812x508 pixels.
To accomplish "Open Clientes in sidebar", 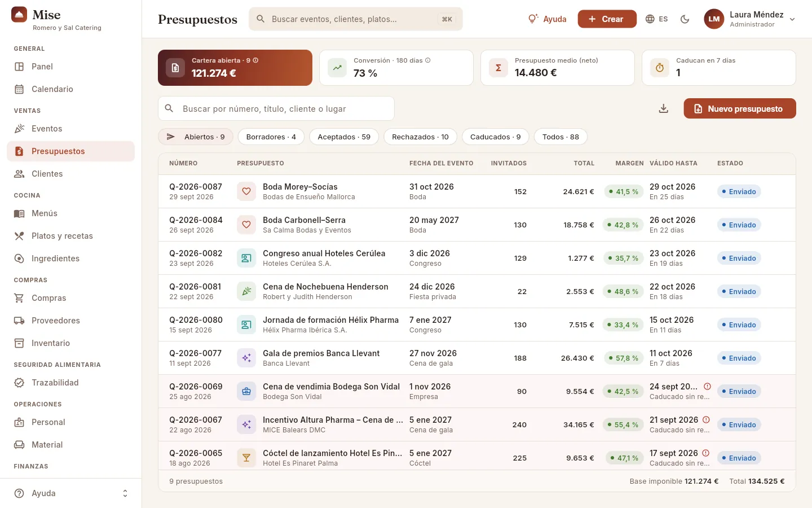I will tap(71, 174).
